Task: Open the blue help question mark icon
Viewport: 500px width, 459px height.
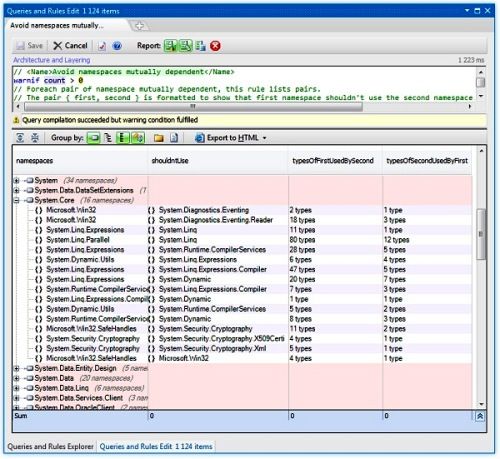Action: pyautogui.click(x=117, y=46)
